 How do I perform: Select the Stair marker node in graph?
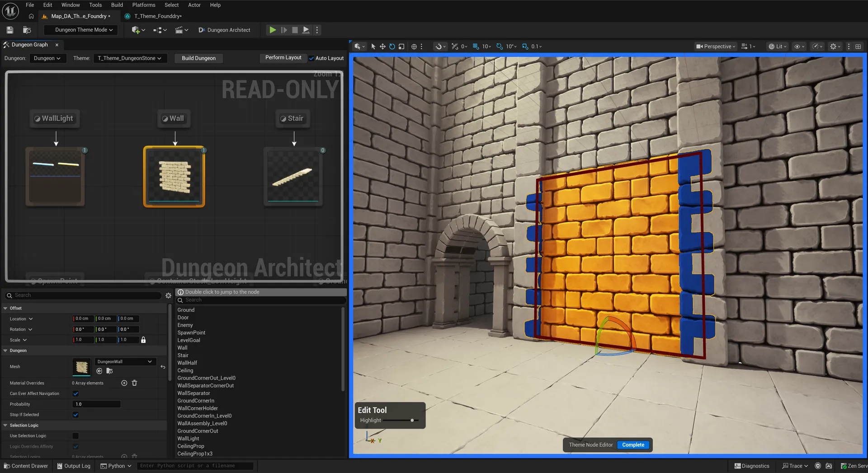tap(292, 118)
